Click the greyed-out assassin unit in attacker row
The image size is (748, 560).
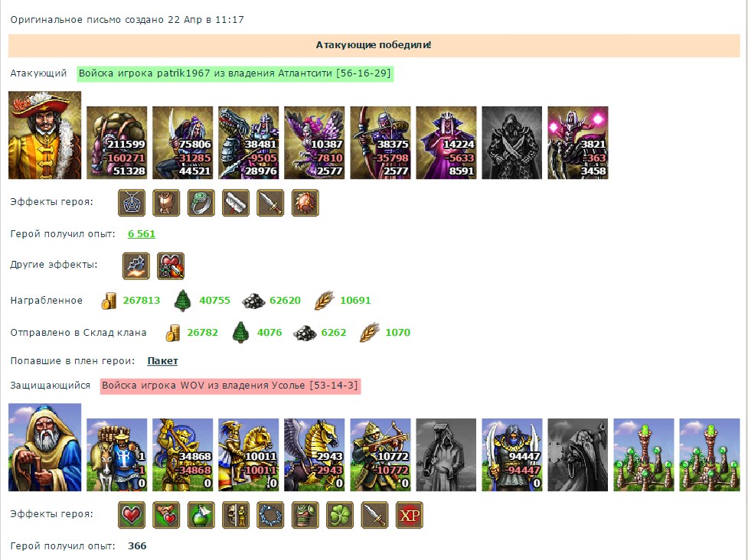512,143
